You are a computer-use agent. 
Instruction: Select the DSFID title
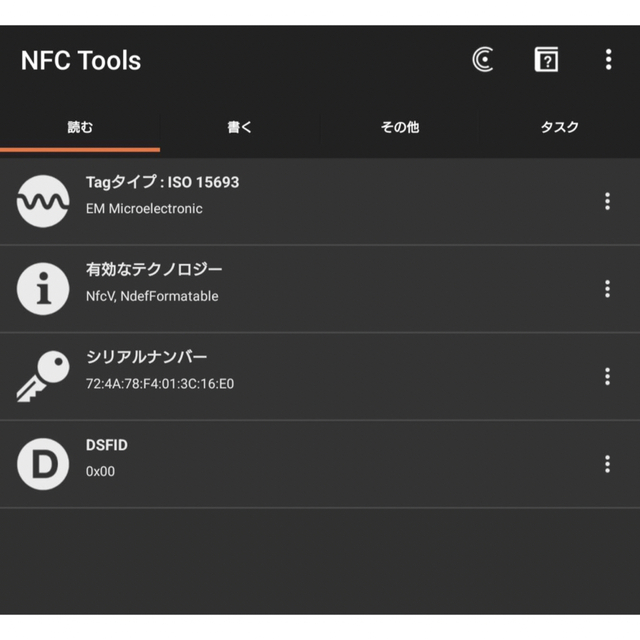click(x=107, y=445)
